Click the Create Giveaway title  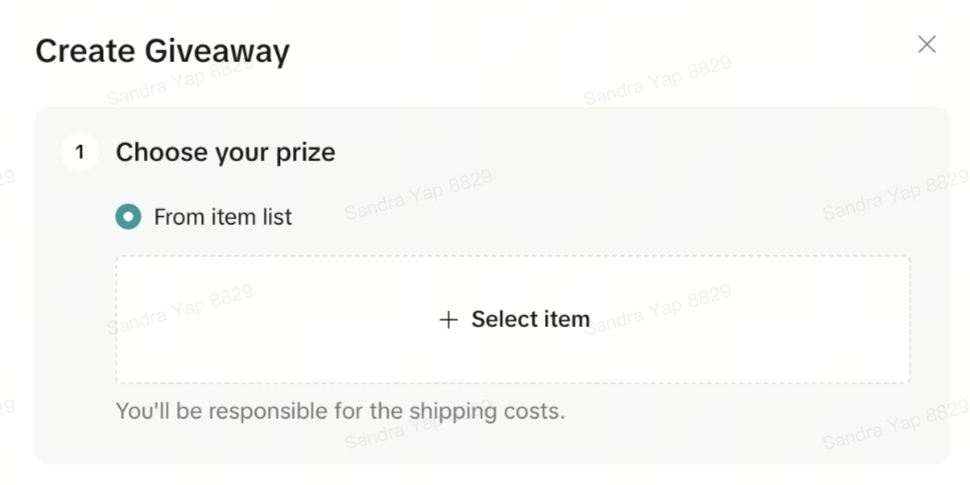[x=162, y=51]
